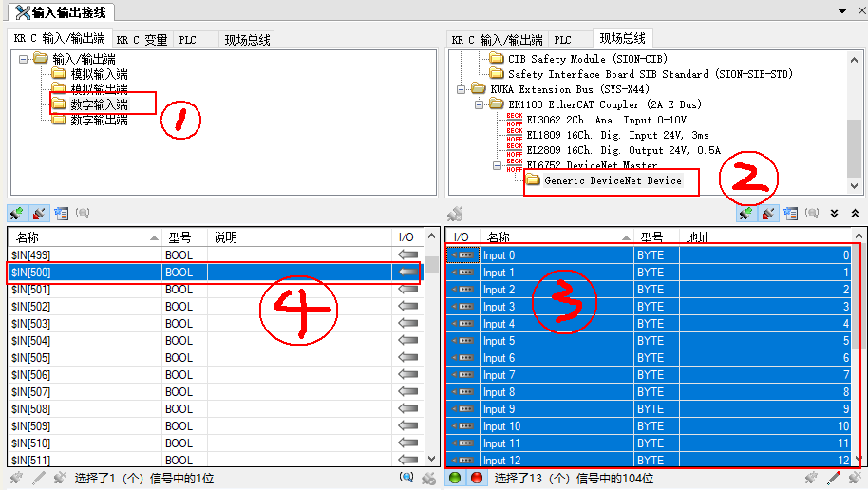Screen dimensions: 868x490
Task: Select $IN[500] row in left table
Action: click(216, 273)
